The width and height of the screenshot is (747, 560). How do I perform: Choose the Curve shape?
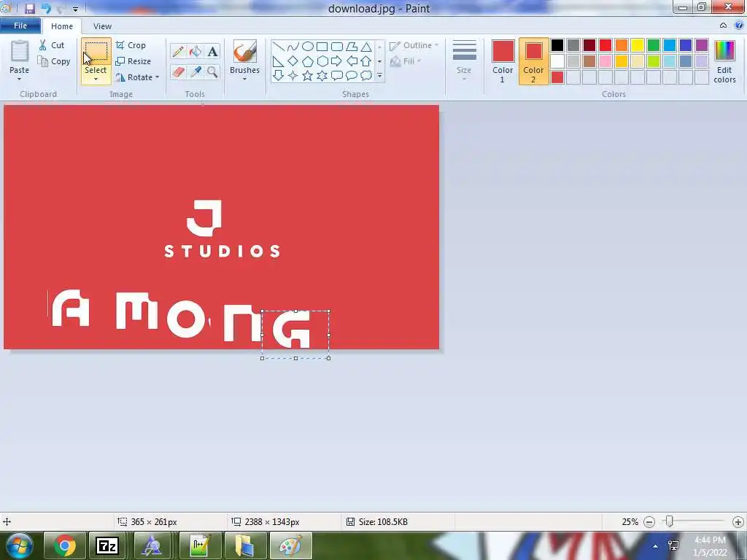293,46
